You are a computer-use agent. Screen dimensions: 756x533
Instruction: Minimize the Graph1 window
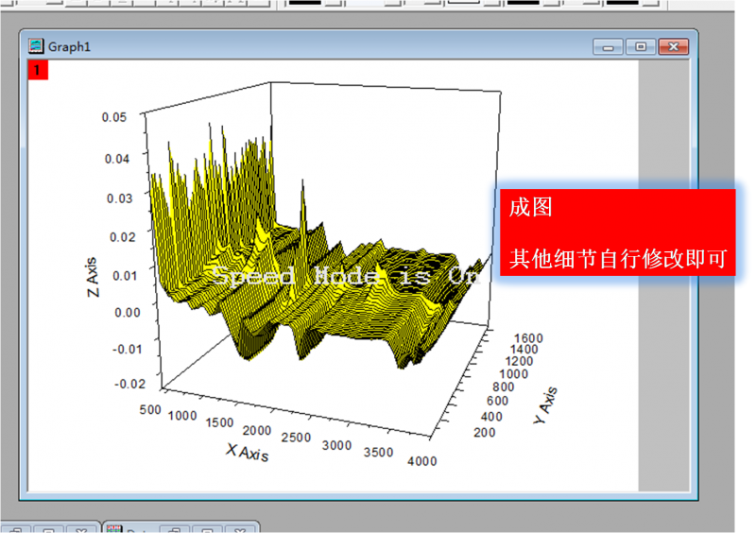pos(608,47)
